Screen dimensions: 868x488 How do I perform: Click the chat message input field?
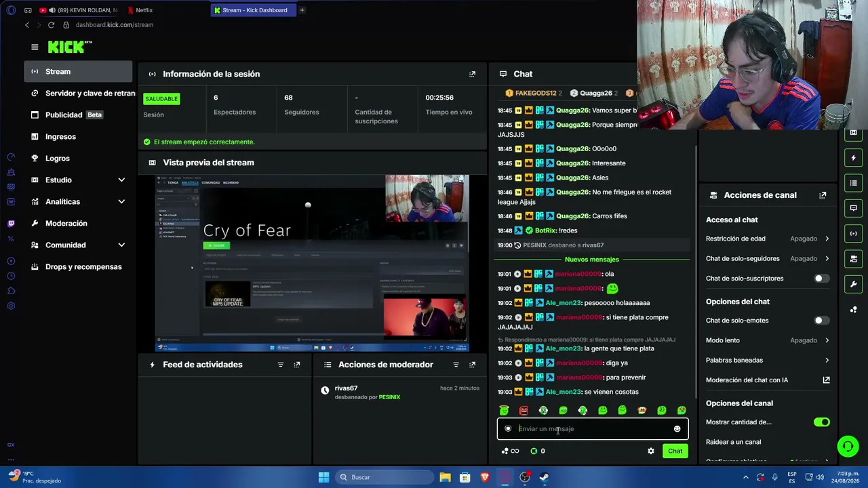593,428
